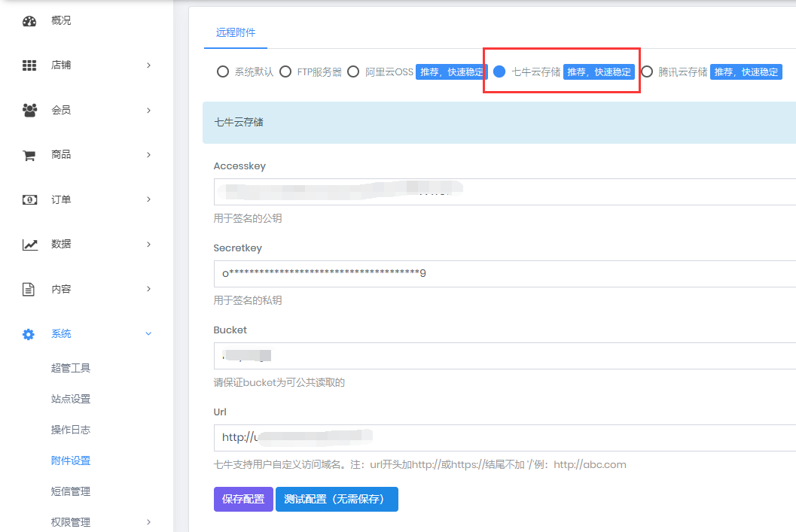Focus the Secretkey input field
The height and width of the screenshot is (532, 796).
(x=505, y=274)
